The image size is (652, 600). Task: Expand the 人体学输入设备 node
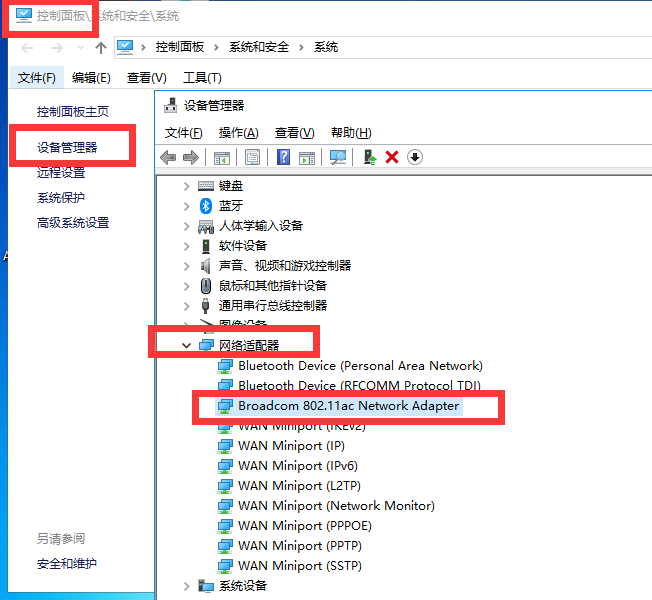point(187,226)
